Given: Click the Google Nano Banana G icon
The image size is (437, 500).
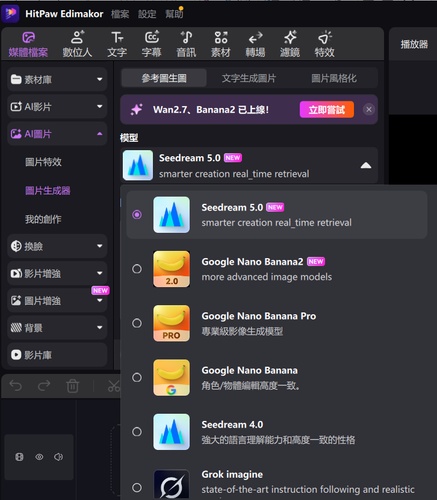Looking at the screenshot, I should (171, 378).
